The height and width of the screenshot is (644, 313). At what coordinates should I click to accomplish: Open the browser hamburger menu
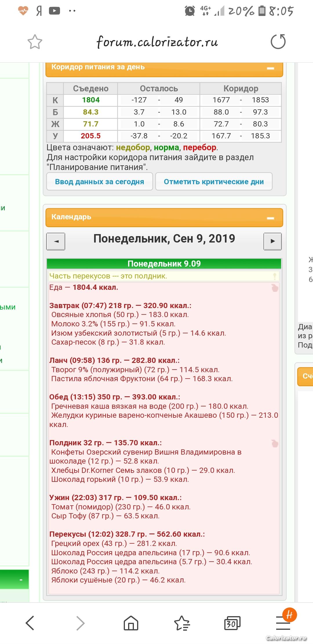tap(283, 623)
